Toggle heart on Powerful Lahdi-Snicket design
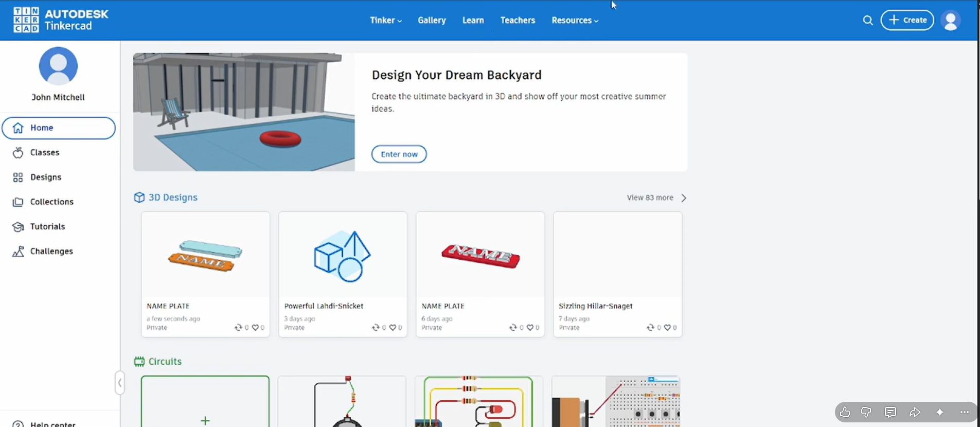Viewport: 980px width, 427px height. click(x=393, y=328)
